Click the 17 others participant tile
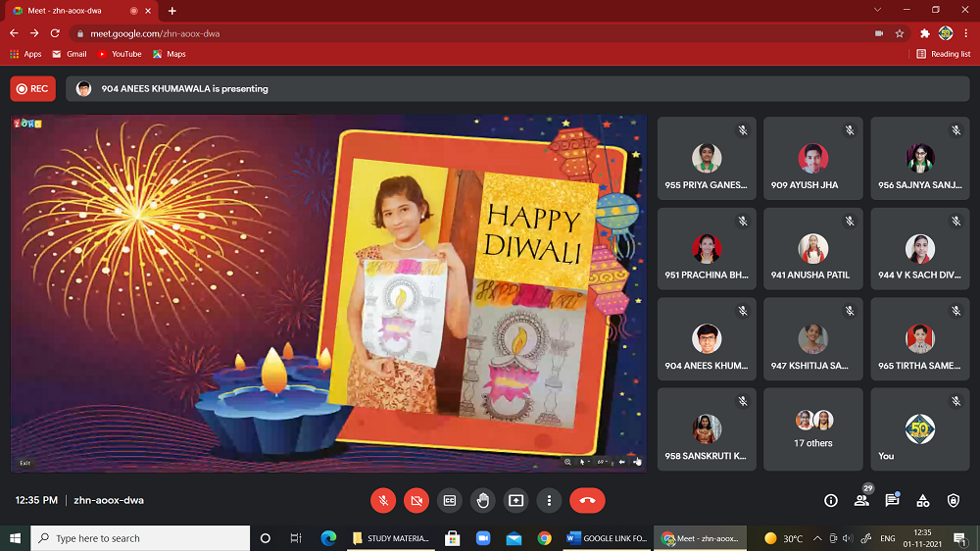 click(813, 428)
